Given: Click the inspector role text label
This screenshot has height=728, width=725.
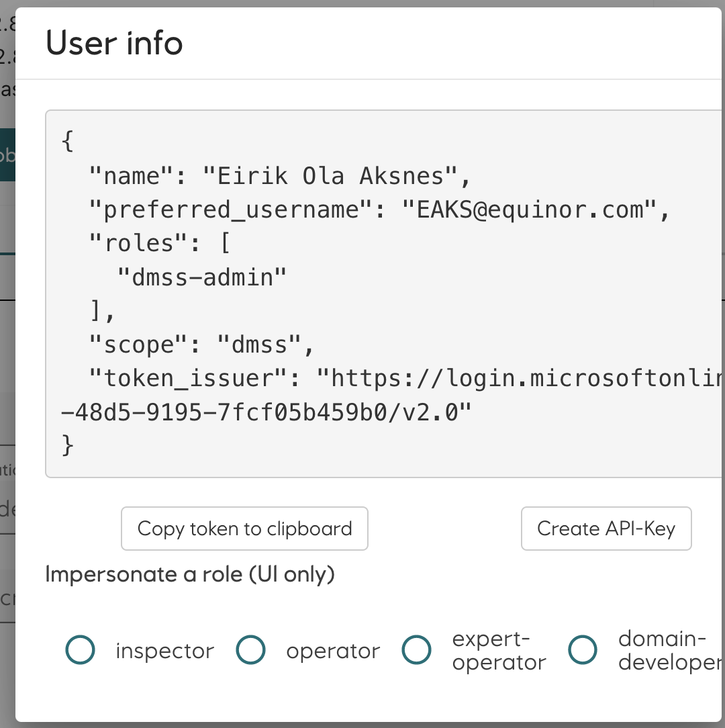Looking at the screenshot, I should 164,650.
